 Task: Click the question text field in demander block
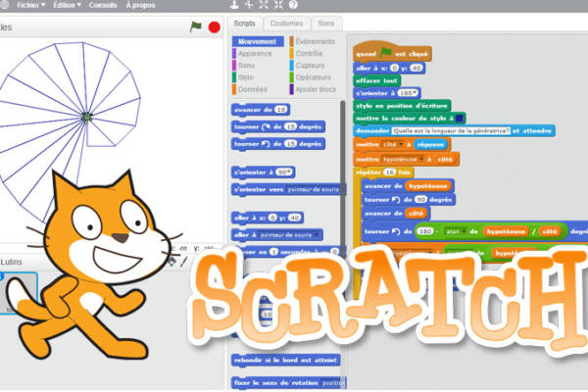click(451, 131)
